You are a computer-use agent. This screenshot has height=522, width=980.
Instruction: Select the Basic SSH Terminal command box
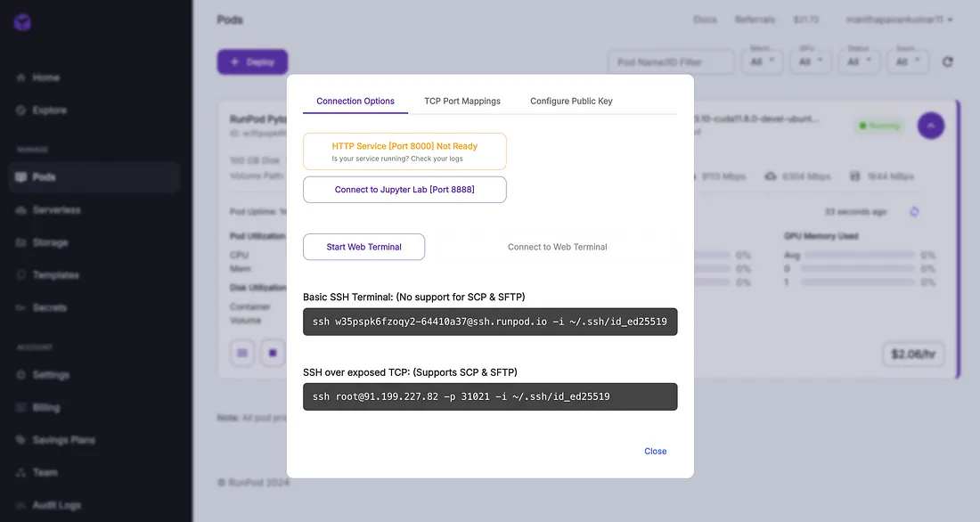click(x=490, y=322)
